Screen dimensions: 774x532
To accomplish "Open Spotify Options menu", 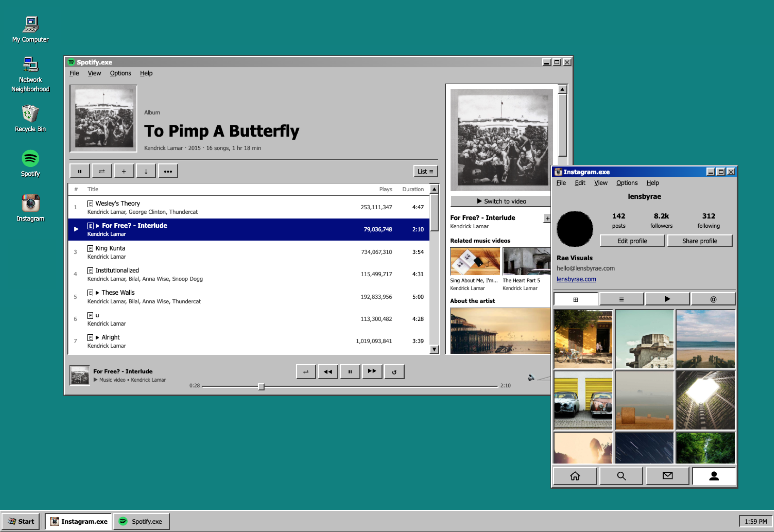I will (x=120, y=73).
